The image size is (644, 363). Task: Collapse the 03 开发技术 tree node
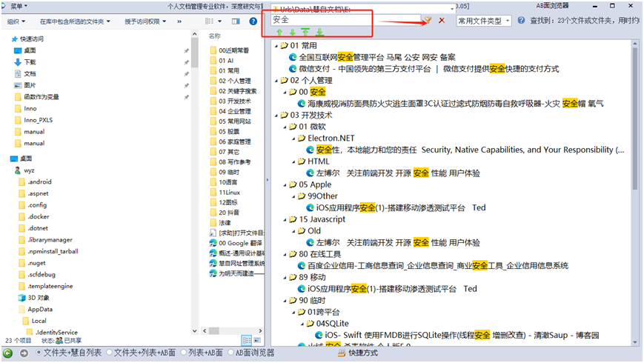(276, 115)
